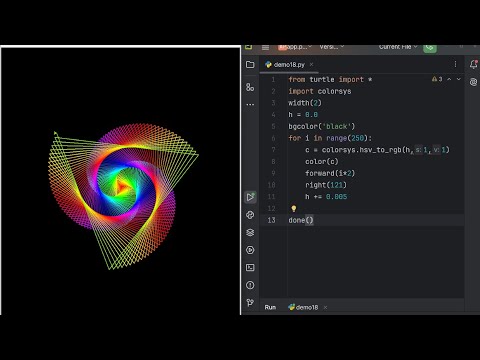Open the Git version control tool window

point(250,302)
